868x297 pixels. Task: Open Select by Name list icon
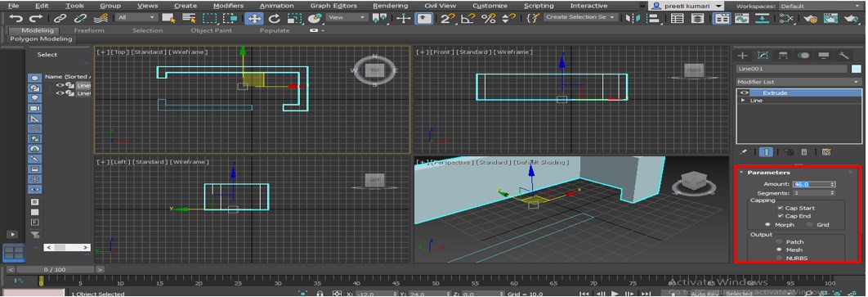pyautogui.click(x=190, y=18)
